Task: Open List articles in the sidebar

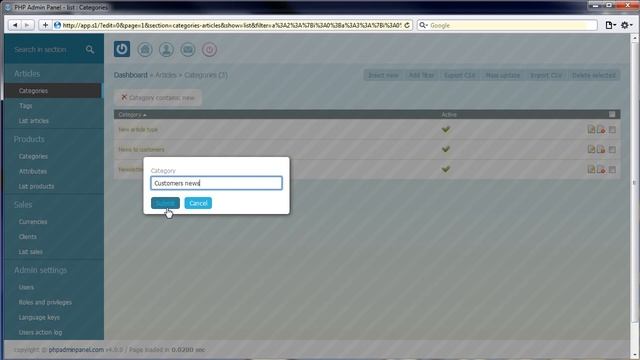Action: [x=33, y=121]
